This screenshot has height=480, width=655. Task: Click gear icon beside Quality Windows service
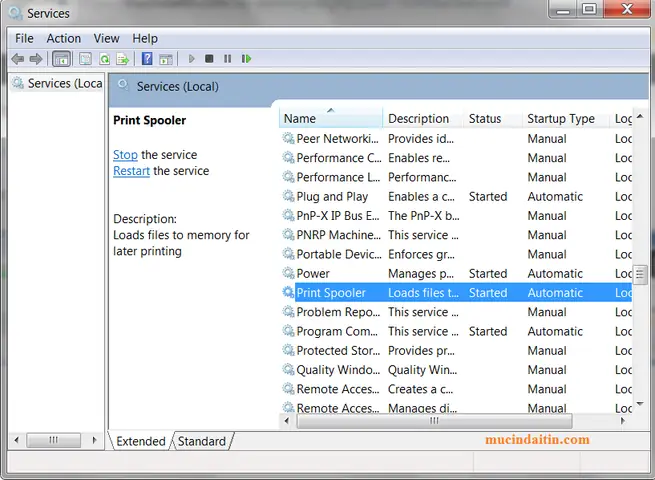[288, 369]
